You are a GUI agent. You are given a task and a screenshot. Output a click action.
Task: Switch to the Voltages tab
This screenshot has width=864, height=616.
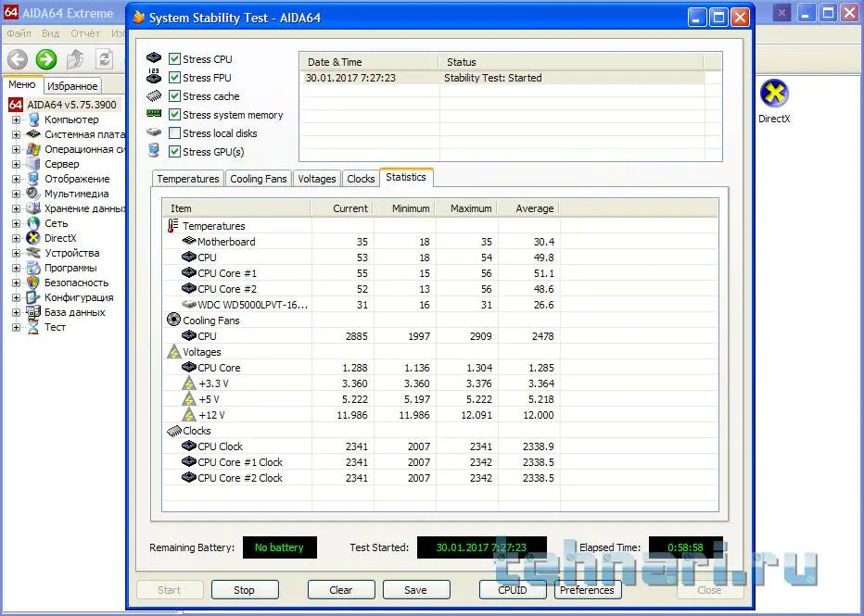click(316, 178)
